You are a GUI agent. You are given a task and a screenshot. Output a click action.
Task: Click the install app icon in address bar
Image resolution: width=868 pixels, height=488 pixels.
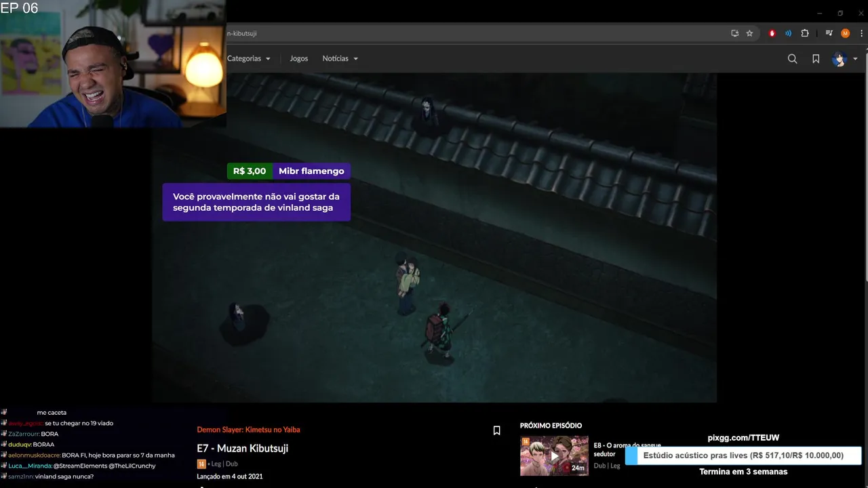coord(734,33)
